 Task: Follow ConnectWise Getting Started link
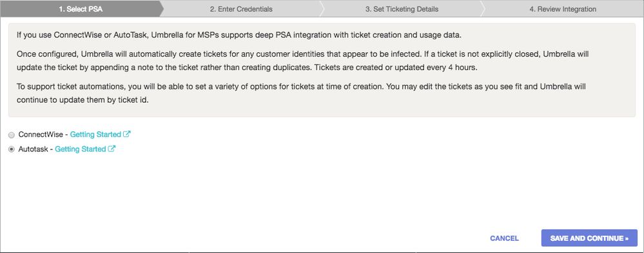pos(95,135)
